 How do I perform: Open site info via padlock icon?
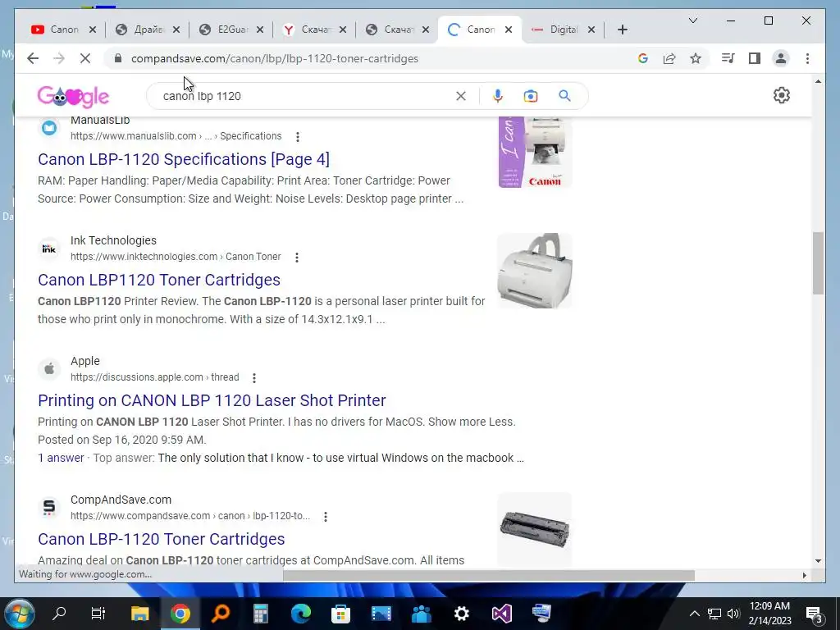click(118, 58)
